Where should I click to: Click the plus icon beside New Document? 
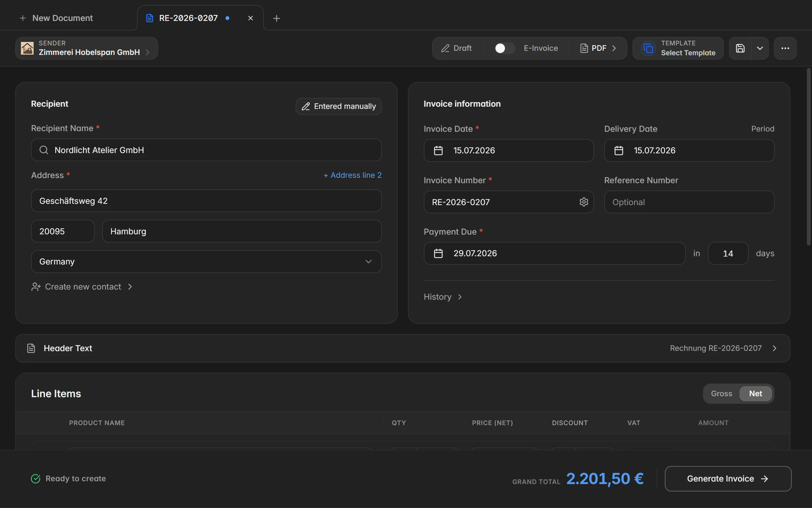click(x=23, y=18)
